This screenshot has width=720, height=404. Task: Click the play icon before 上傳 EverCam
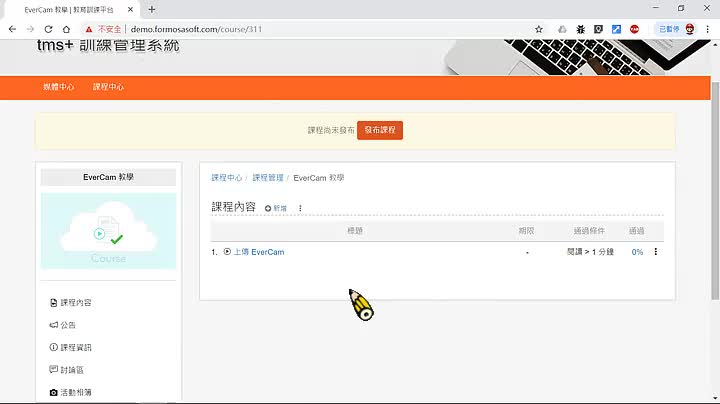(227, 252)
